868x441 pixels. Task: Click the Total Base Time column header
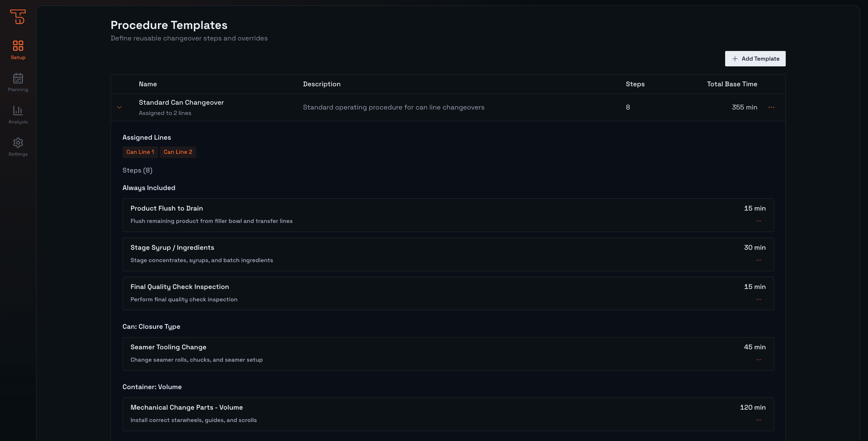pos(732,84)
